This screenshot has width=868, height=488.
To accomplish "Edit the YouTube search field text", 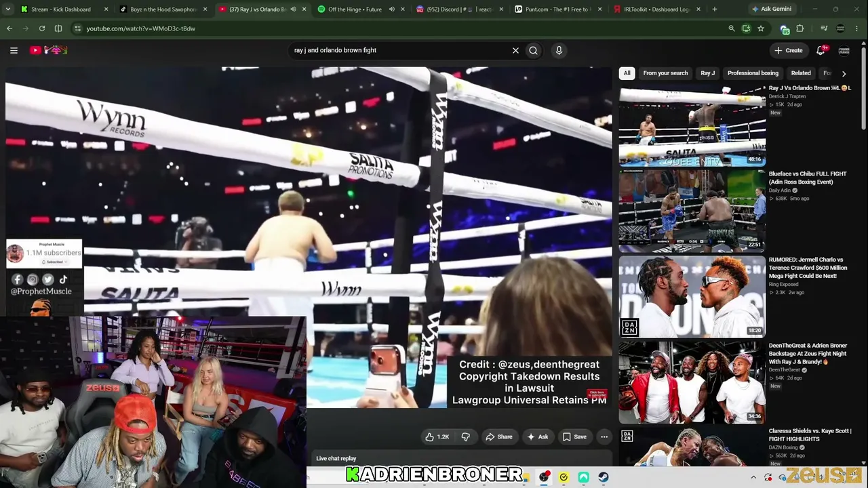I will [x=400, y=50].
